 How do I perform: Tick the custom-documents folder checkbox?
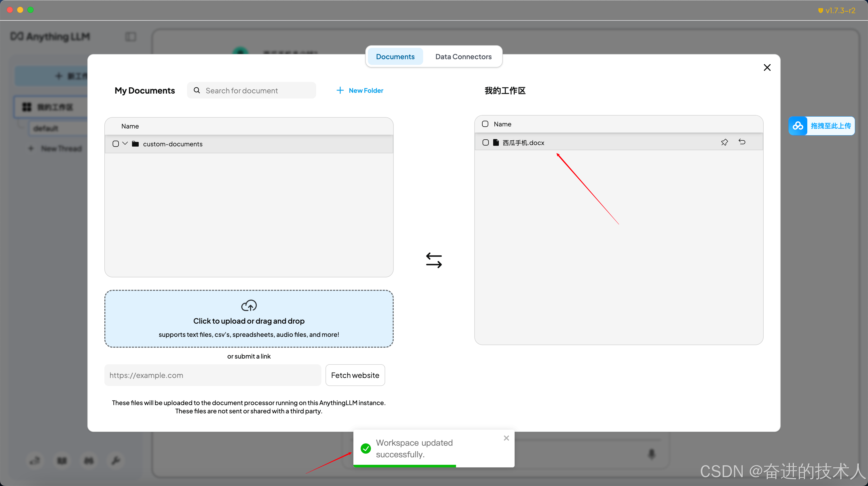click(115, 144)
